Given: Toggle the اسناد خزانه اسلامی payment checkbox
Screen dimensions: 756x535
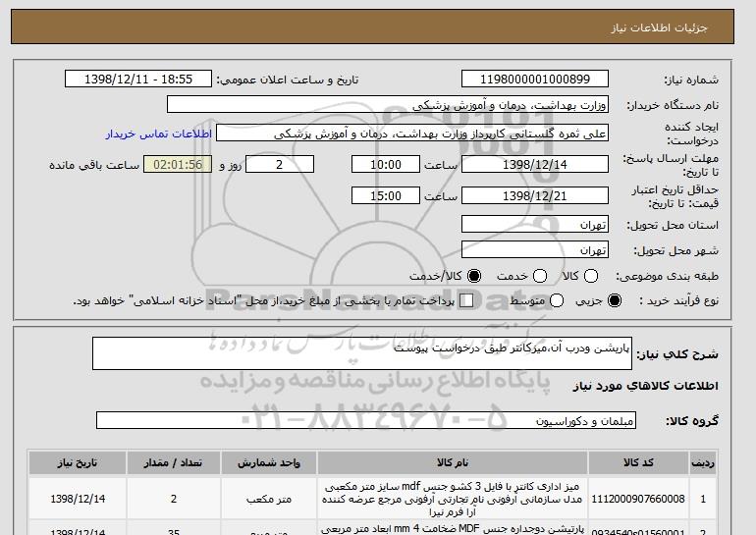Looking at the screenshot, I should pos(466,300).
